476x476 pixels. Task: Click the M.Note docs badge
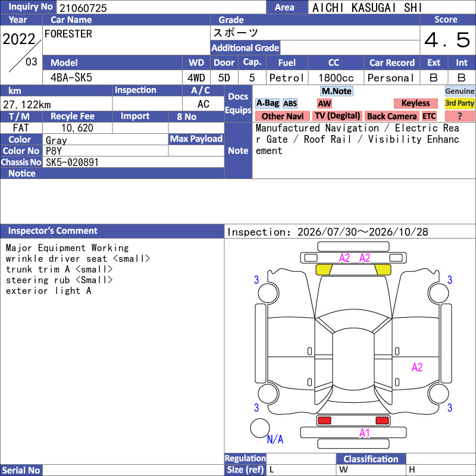337,91
